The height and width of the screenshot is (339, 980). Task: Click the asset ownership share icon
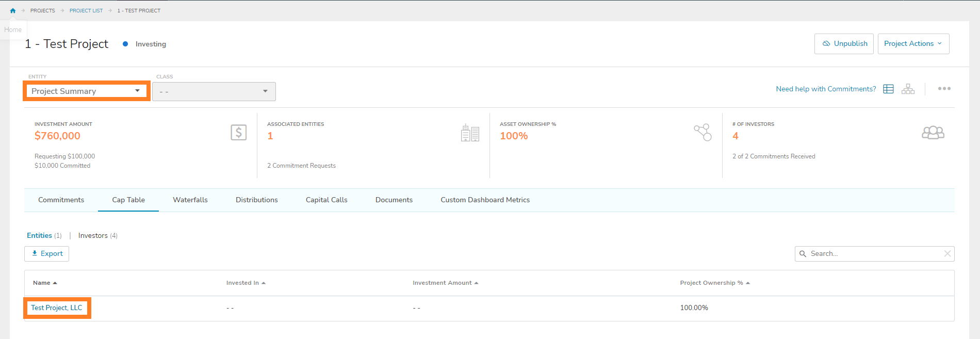click(x=703, y=133)
